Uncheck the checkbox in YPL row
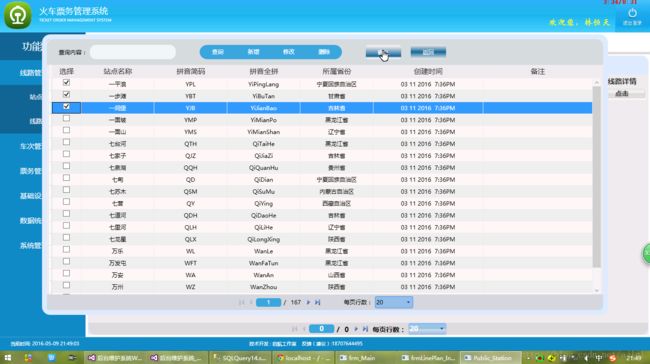Image resolution: width=650 pixels, height=364 pixels. [66, 83]
